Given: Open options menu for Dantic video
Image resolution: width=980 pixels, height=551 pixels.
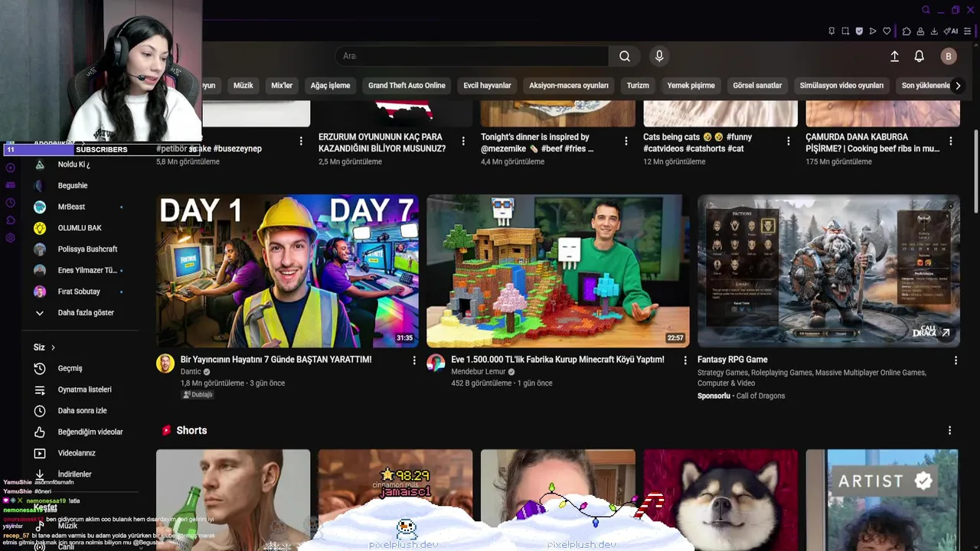Looking at the screenshot, I should [x=414, y=360].
